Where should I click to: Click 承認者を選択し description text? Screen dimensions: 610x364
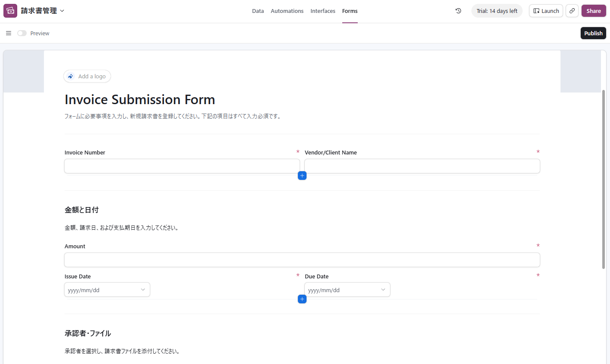pos(122,351)
